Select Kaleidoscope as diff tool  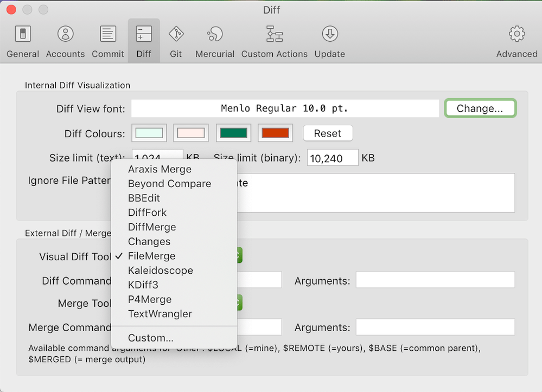click(174, 271)
